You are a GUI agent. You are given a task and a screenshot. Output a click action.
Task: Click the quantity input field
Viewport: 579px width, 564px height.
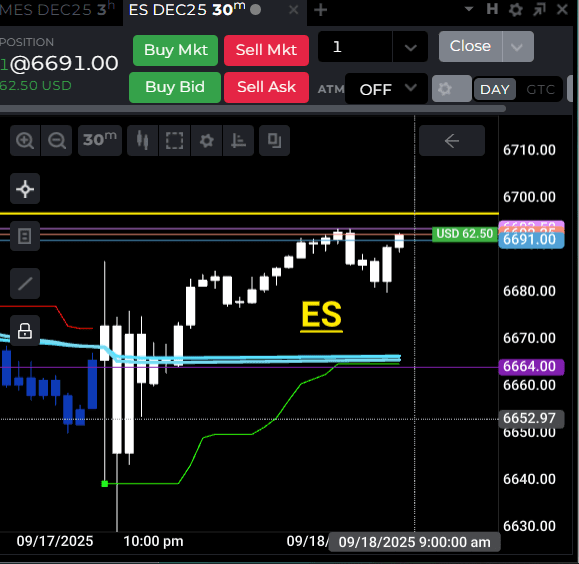pos(355,47)
